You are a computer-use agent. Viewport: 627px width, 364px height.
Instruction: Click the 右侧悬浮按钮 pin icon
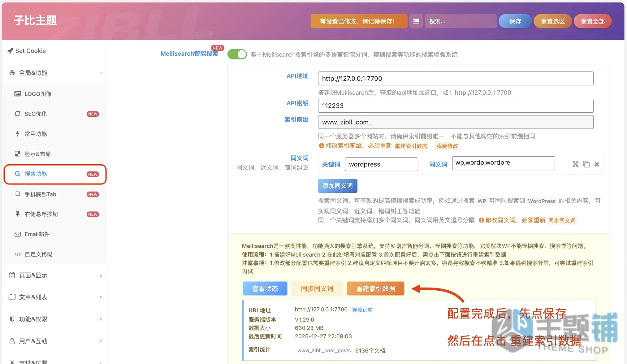18,214
